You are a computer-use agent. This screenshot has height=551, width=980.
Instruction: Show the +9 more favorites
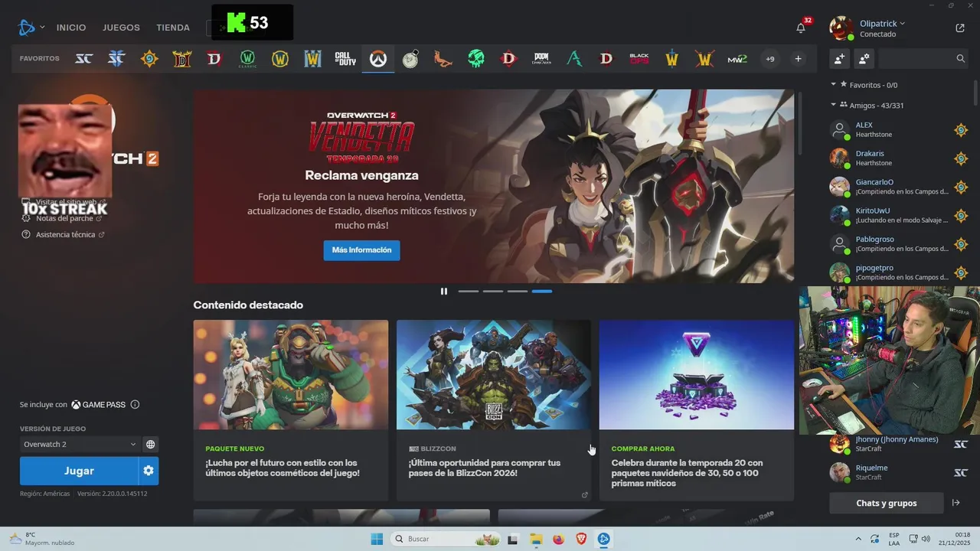[769, 59]
